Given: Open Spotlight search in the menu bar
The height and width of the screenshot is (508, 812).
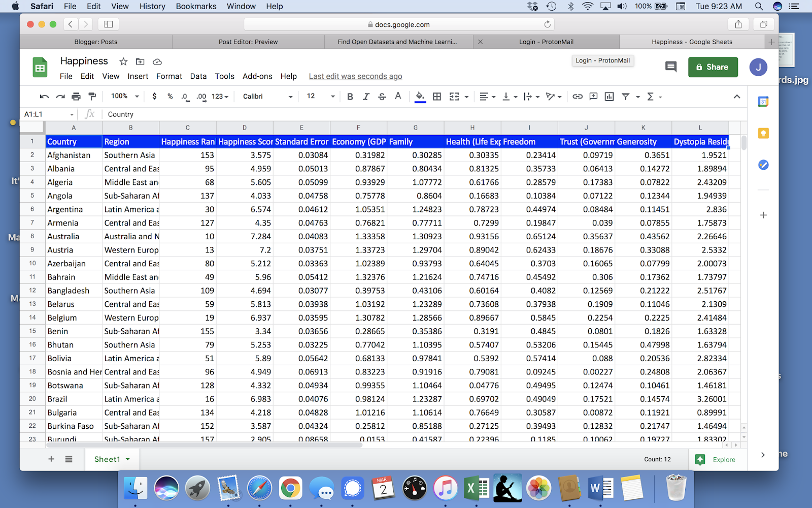Looking at the screenshot, I should tap(759, 6).
